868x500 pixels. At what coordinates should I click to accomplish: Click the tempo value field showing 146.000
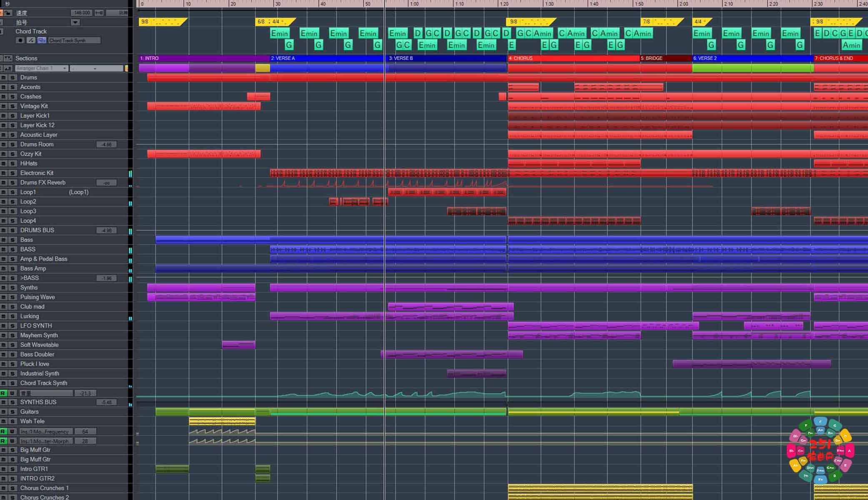coord(82,12)
